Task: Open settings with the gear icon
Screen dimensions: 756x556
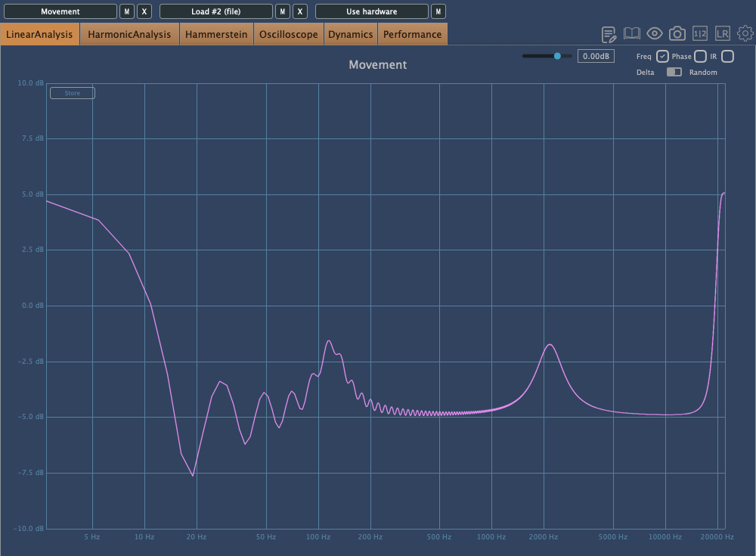Action: coord(745,34)
